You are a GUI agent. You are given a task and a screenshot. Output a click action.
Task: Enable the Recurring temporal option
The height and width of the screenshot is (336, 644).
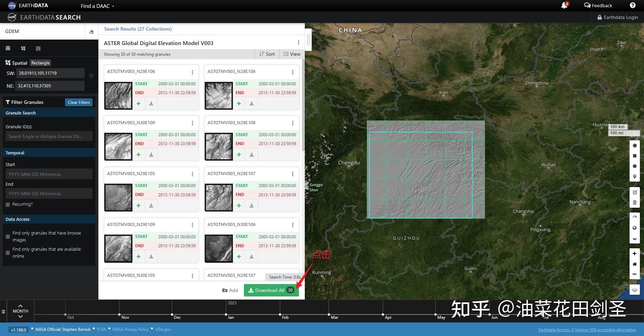click(8, 204)
